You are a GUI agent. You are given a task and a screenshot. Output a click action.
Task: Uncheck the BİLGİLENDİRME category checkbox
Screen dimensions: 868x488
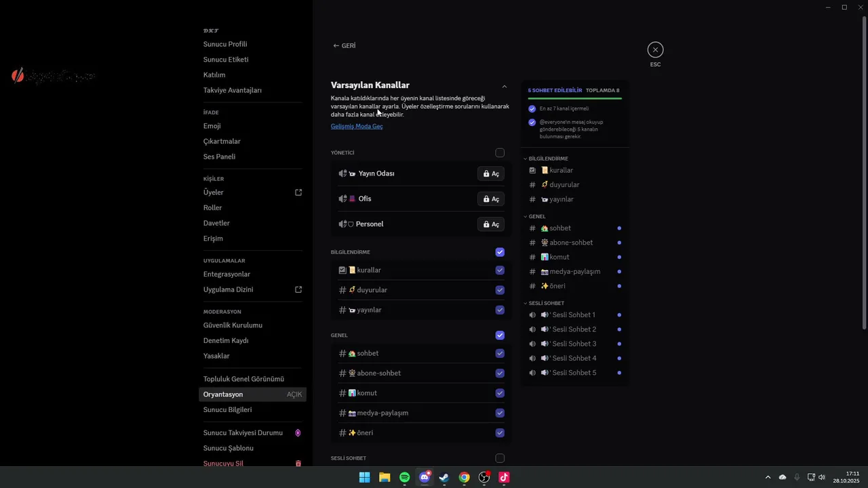coord(500,252)
